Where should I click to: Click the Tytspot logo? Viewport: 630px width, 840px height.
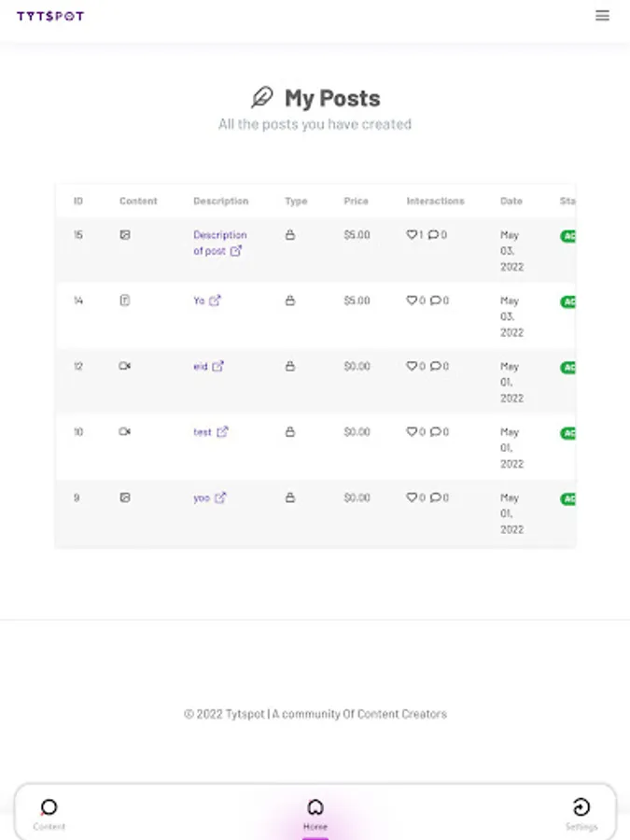tap(50, 16)
